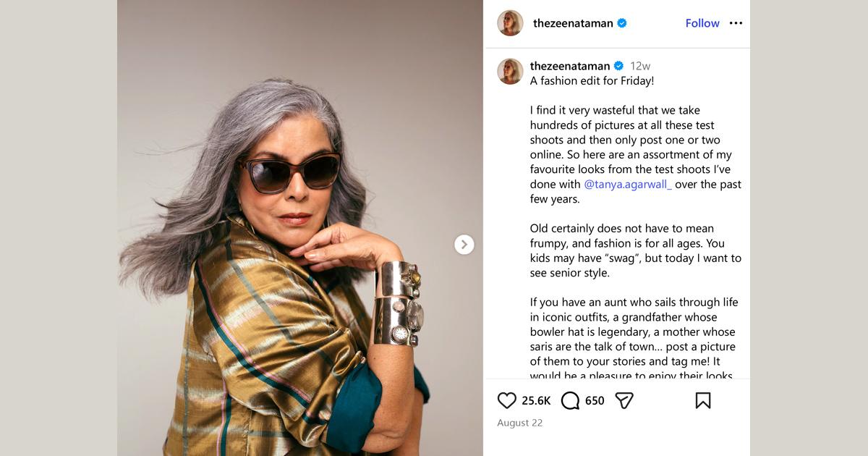
Task: Click the 25.6K likes count
Action: click(x=536, y=400)
